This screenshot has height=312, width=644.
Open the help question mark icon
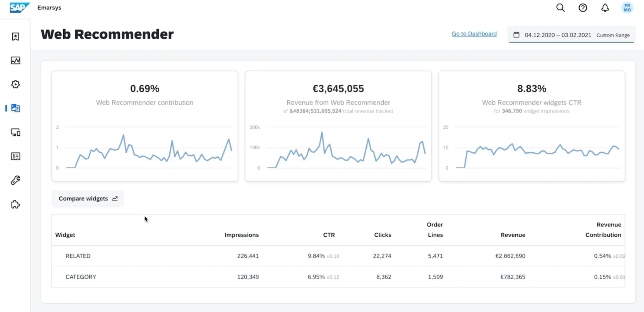(583, 8)
